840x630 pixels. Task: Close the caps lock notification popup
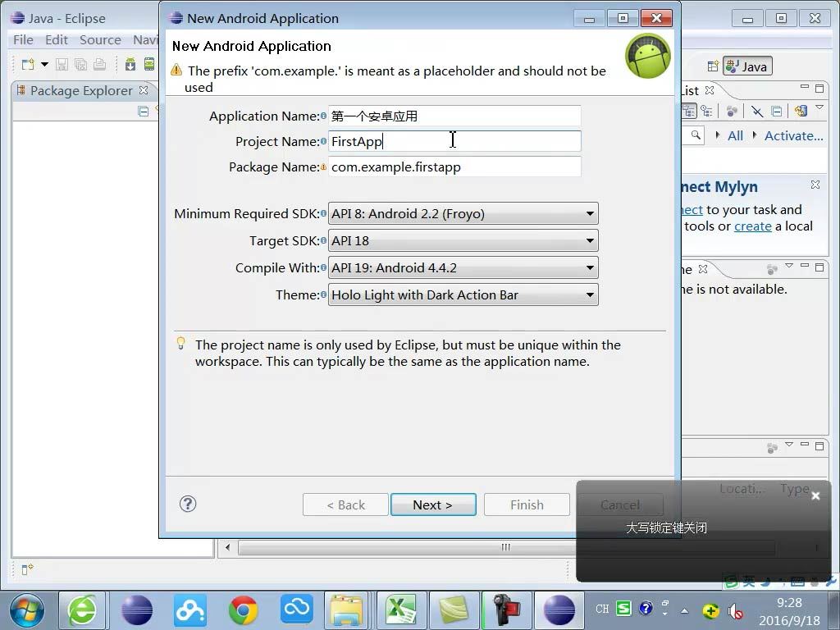click(x=815, y=496)
